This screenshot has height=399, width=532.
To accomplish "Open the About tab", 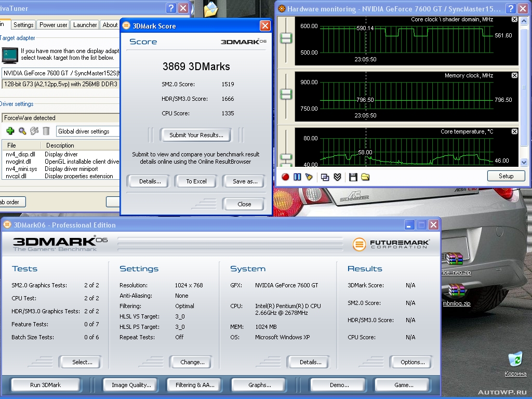I will [110, 25].
